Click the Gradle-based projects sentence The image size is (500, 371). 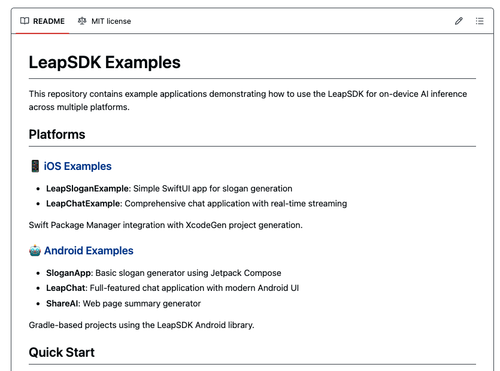pos(141,325)
